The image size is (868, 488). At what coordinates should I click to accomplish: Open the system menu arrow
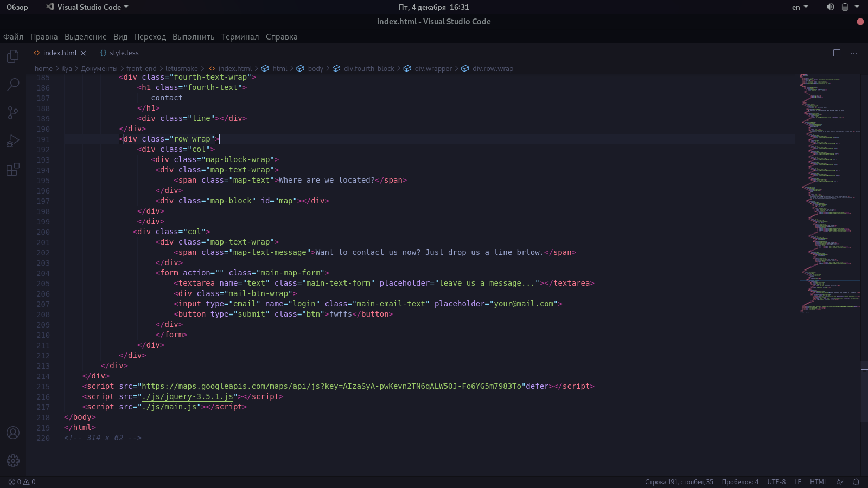(857, 7)
